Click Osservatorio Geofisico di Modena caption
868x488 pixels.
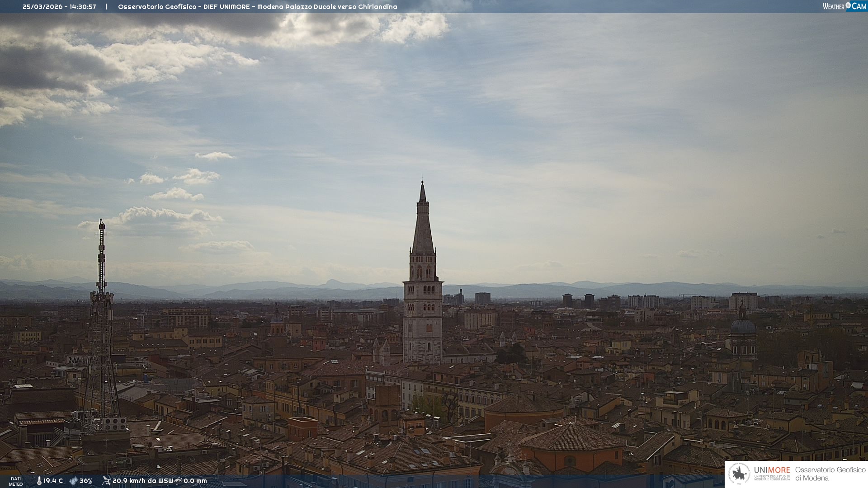[830, 474]
